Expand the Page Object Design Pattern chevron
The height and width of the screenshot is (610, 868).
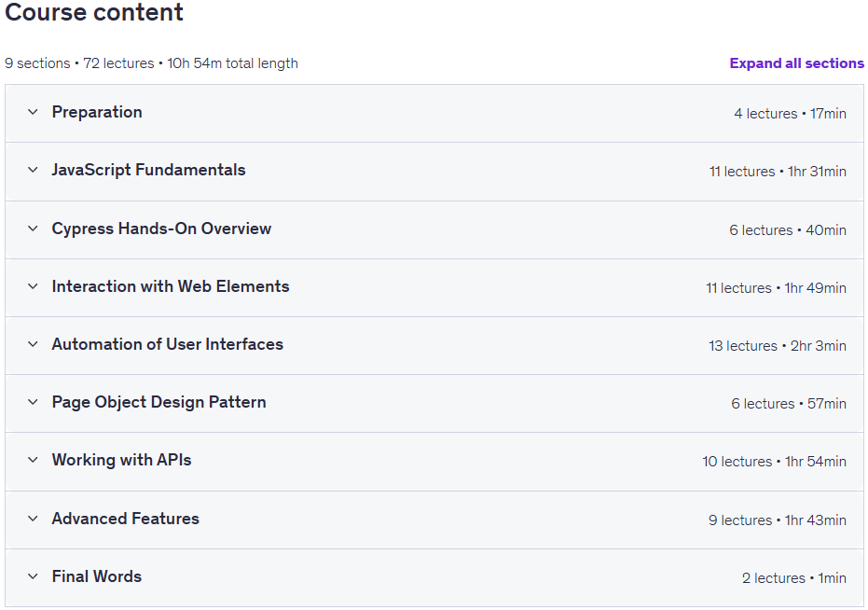point(34,402)
